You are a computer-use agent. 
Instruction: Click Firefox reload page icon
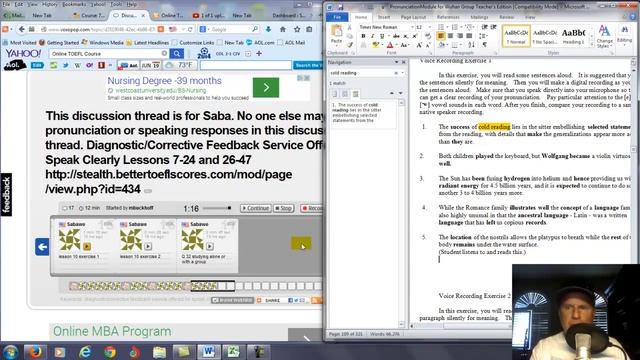pos(190,29)
